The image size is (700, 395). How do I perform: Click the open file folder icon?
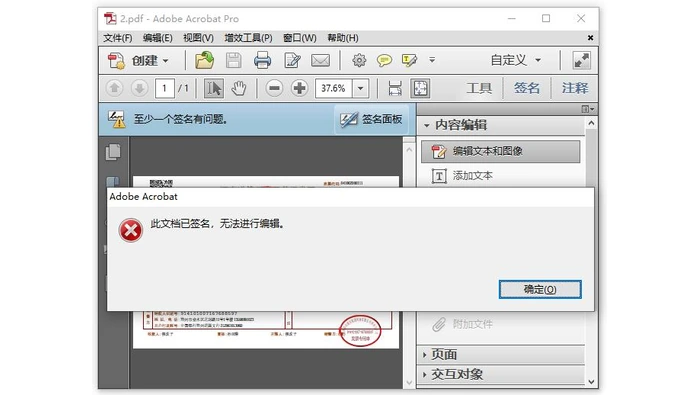pyautogui.click(x=204, y=60)
